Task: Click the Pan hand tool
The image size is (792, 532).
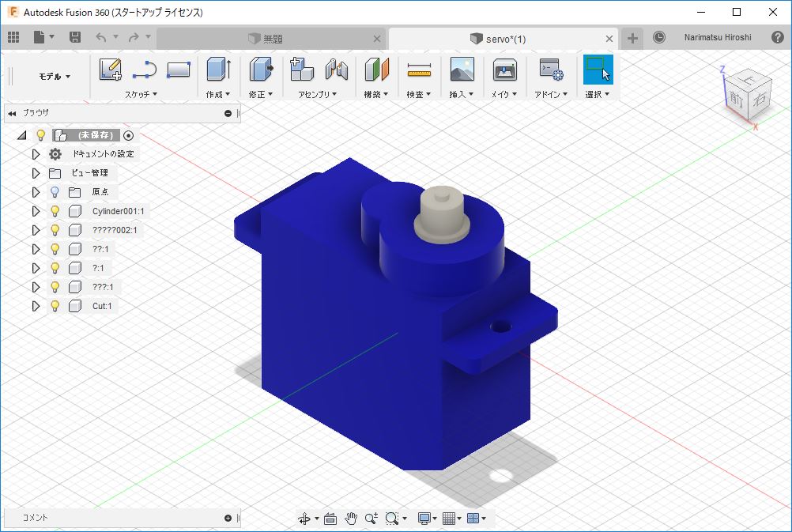Action: point(351,519)
